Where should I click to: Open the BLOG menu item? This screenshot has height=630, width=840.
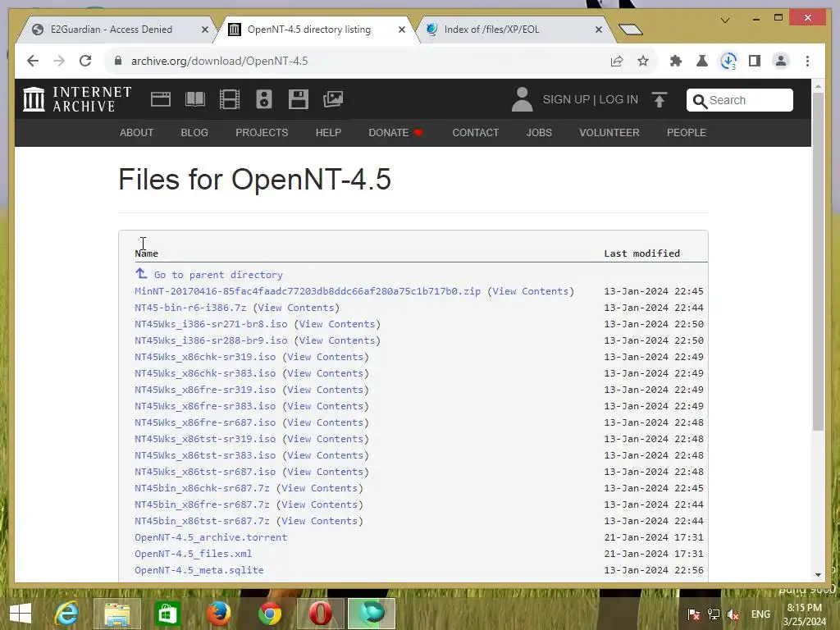coord(194,133)
